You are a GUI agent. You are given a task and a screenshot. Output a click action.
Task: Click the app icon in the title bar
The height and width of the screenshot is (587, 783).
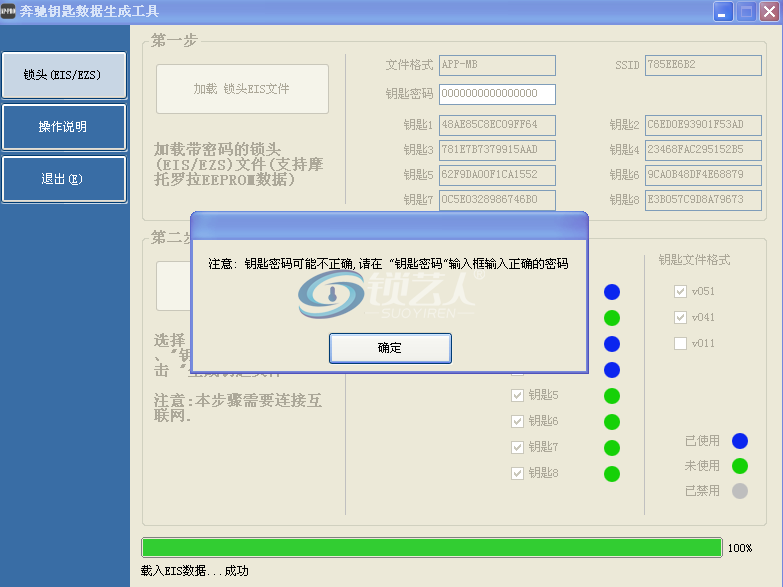pyautogui.click(x=8, y=11)
